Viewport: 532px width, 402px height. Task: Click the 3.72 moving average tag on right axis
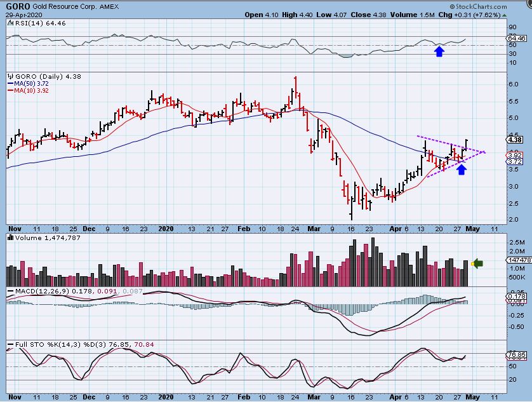pyautogui.click(x=515, y=162)
